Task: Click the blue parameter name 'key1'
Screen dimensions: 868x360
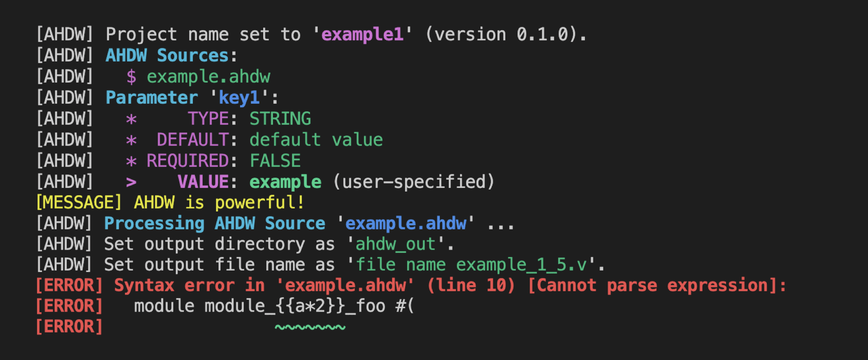Action: (239, 98)
